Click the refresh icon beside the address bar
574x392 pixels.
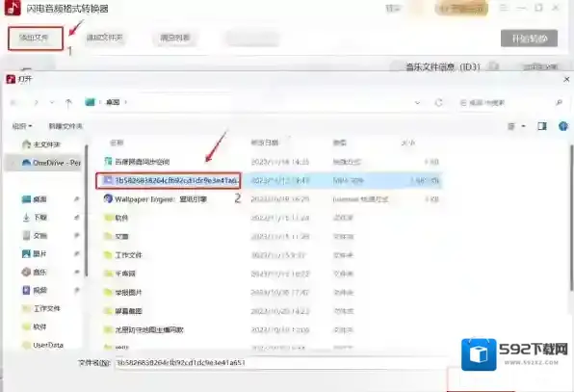pyautogui.click(x=438, y=103)
